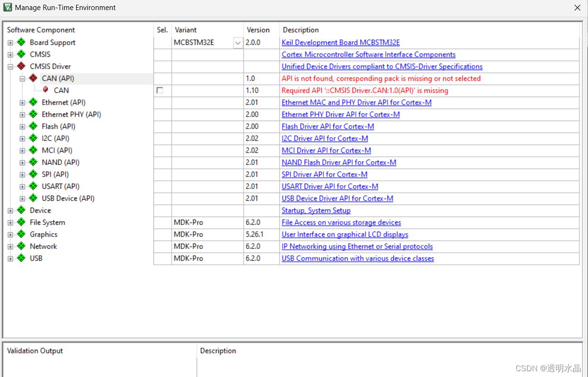Expand the Device tree node
Image resolution: width=588 pixels, height=377 pixels.
(10, 210)
